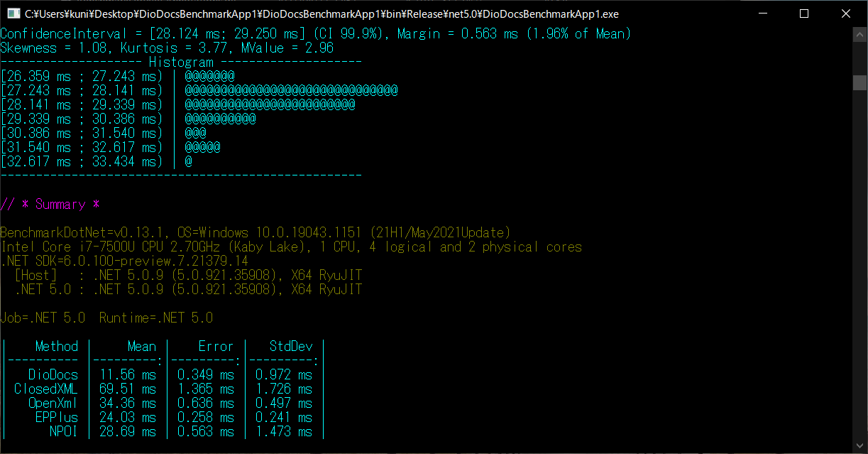The height and width of the screenshot is (454, 868).
Task: Click the ConfidenceInterval line
Action: pyautogui.click(x=316, y=33)
